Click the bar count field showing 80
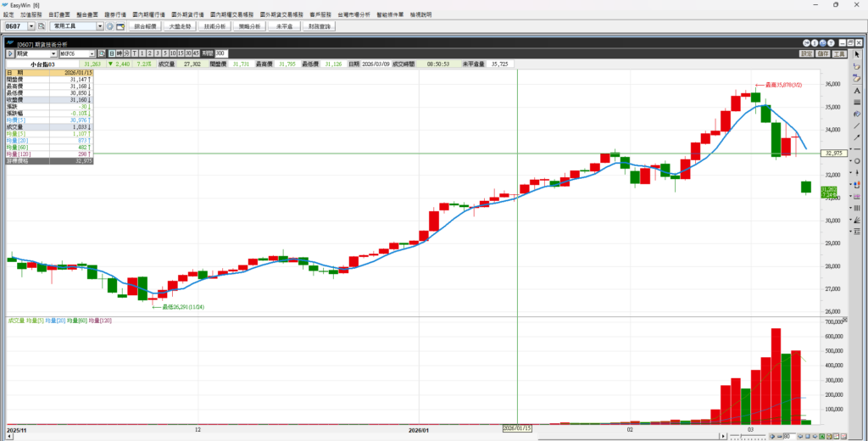Viewport: 868px width, 441px height. pos(787,436)
